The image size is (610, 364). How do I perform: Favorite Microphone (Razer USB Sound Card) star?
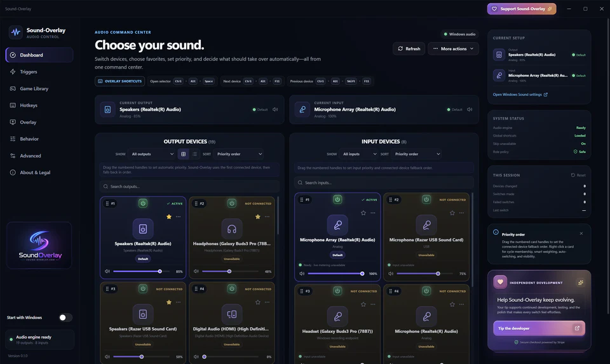click(x=452, y=213)
